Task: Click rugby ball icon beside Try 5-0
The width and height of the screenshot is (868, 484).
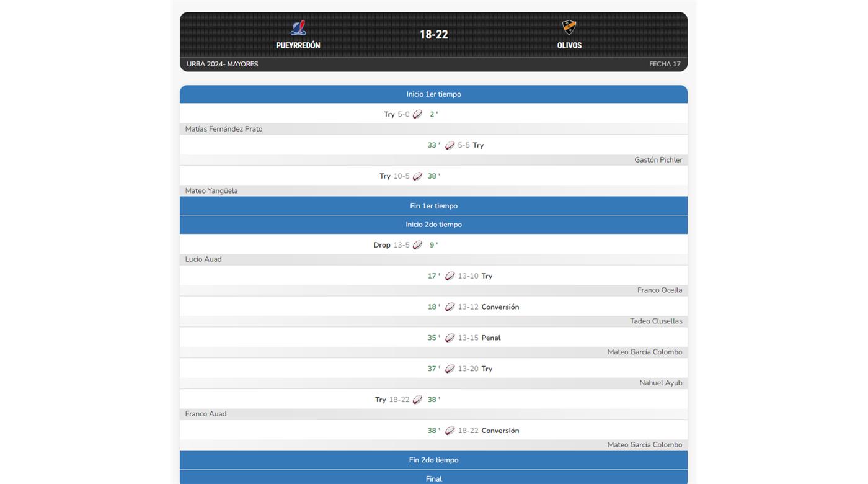Action: [x=418, y=114]
